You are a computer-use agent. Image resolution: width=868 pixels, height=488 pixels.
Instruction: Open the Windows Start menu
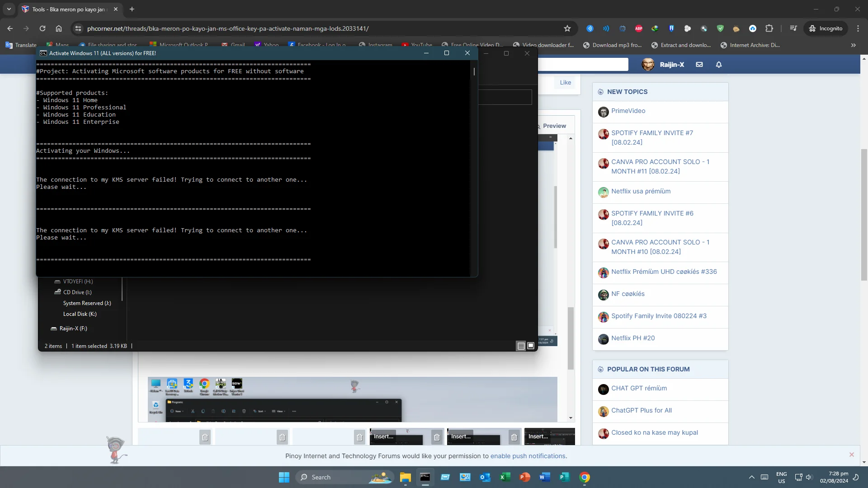tap(284, 477)
